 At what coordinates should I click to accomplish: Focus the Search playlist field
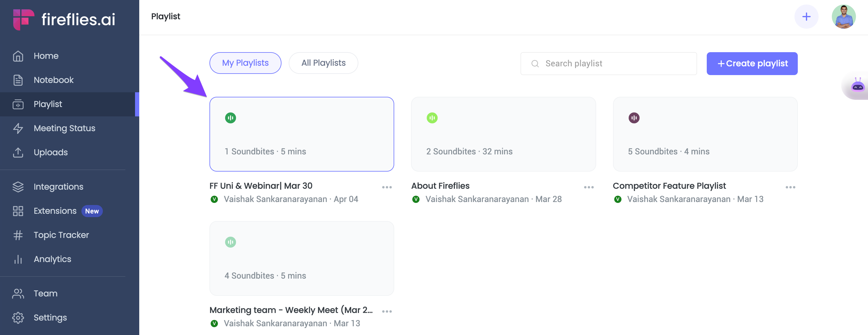[609, 64]
